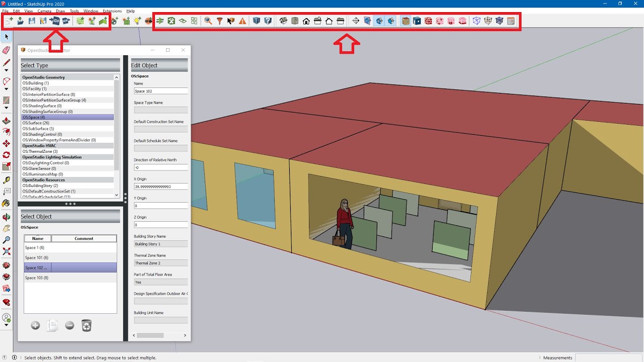644x362 pixels.
Task: Open the Inspector magnifier icon
Action: 208,21
